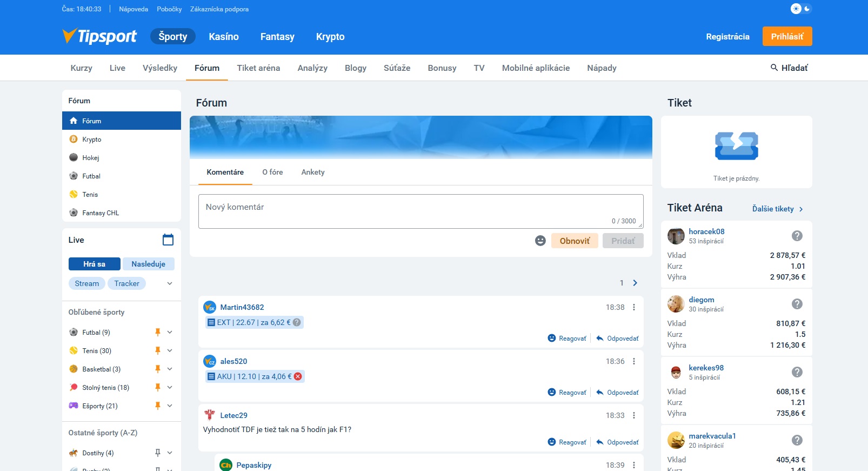Click the search magnifier Hľadať

coord(789,68)
